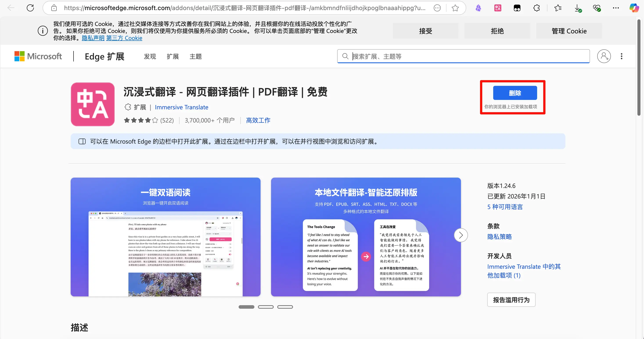Screen dimensions: 644x339
Task: Accept cookies with 接受 button
Action: pyautogui.click(x=426, y=31)
